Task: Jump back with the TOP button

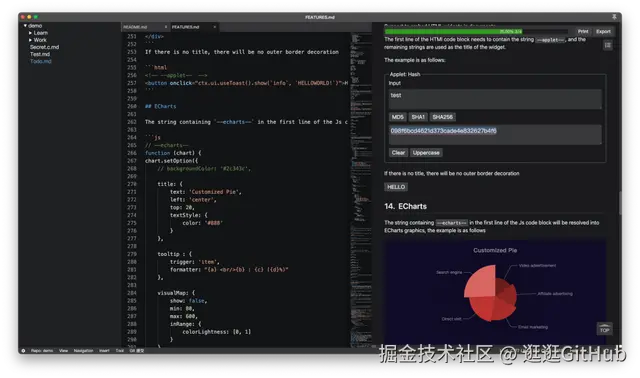Action: [604, 329]
